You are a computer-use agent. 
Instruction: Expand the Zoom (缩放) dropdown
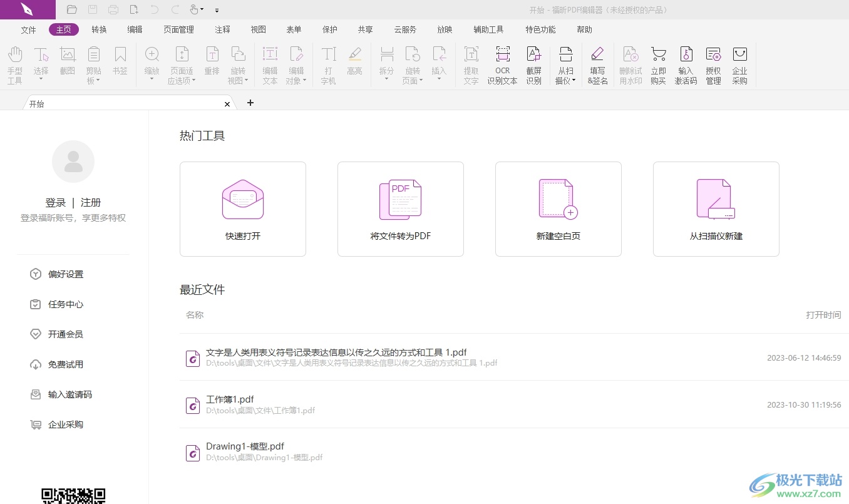pos(152,80)
